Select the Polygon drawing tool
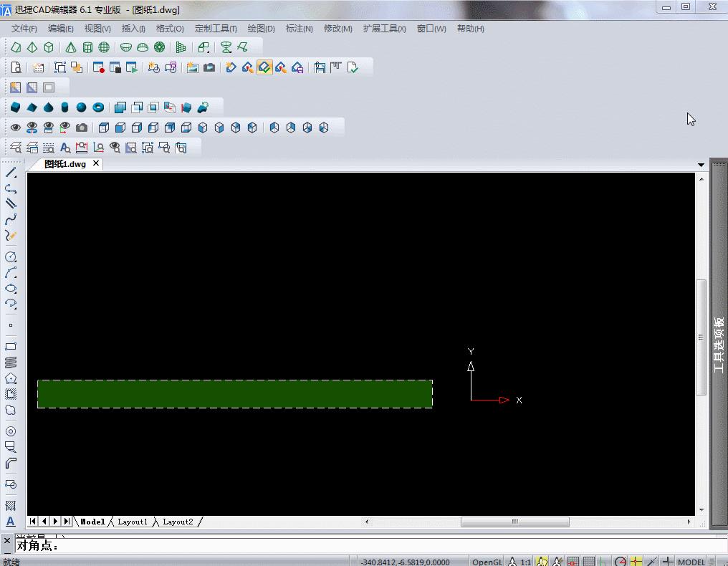728x566 pixels. 10,379
